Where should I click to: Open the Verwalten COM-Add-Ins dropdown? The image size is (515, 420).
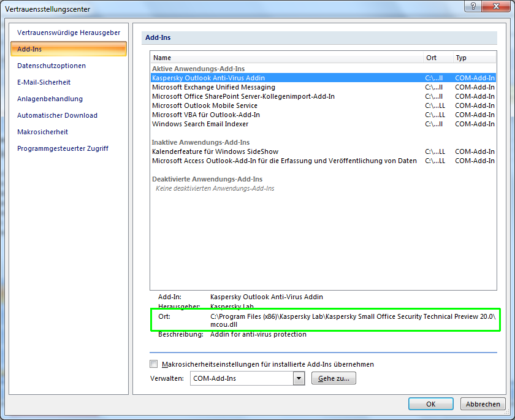[x=299, y=378]
